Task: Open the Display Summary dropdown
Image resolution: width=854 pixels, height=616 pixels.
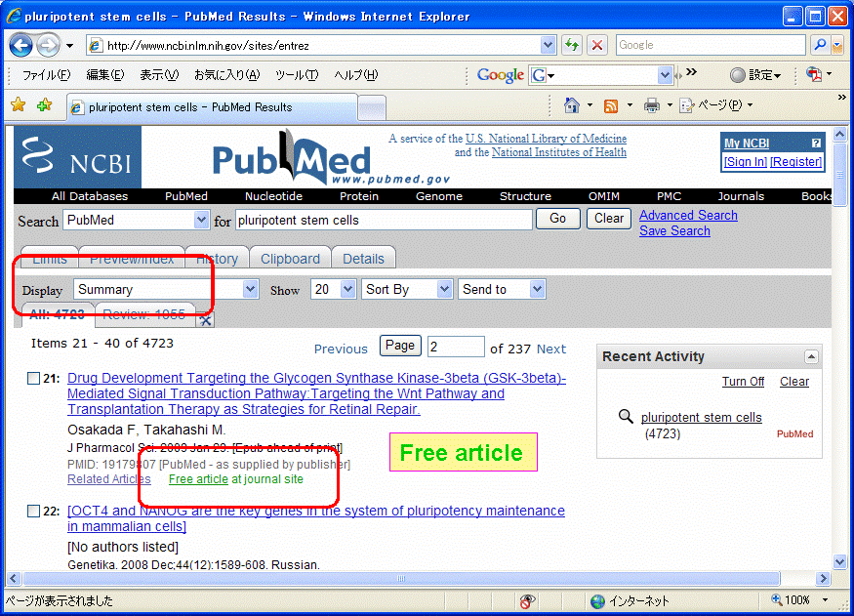Action: click(250, 289)
